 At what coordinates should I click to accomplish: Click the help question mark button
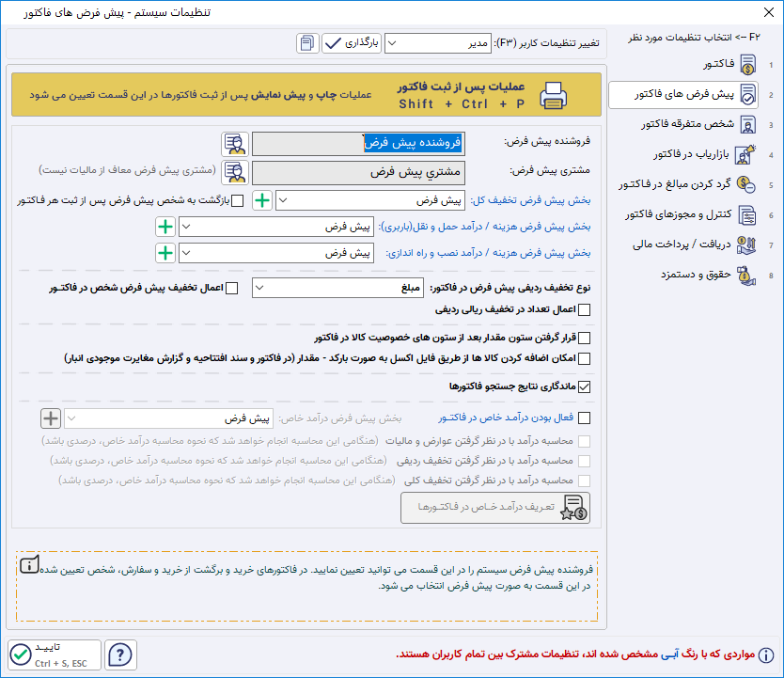click(119, 654)
